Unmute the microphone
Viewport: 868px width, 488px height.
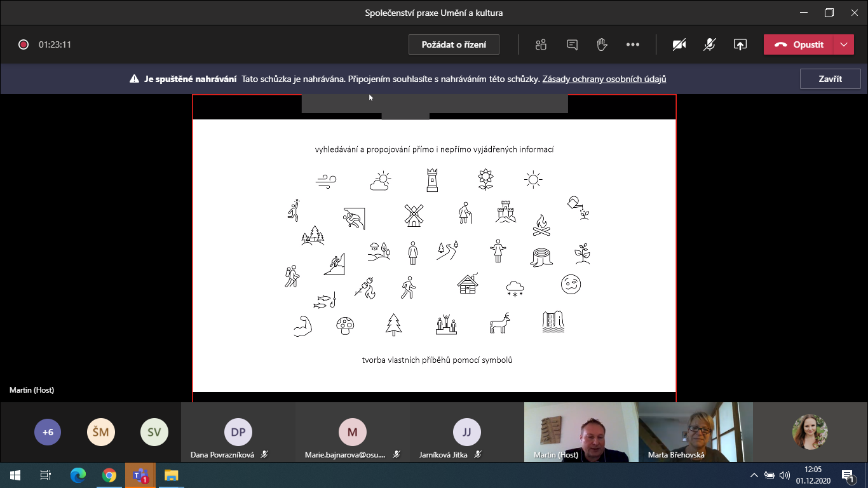pos(710,44)
